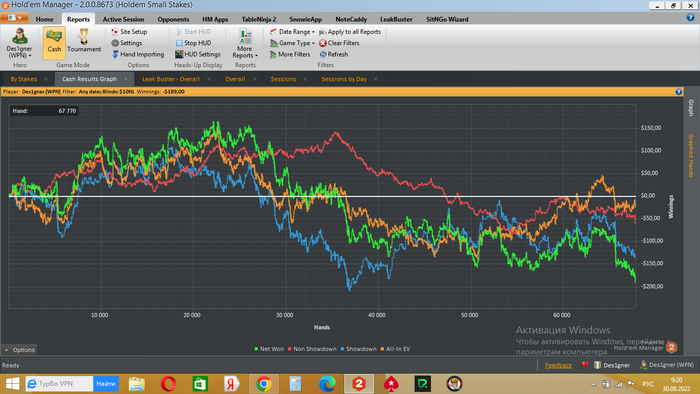Select the Graph side panel tab

(x=691, y=108)
